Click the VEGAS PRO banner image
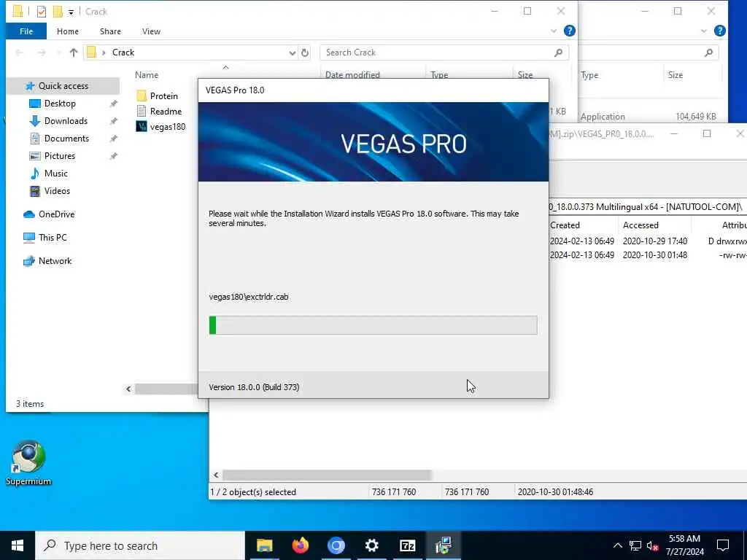Viewport: 747px width, 560px height. pyautogui.click(x=373, y=142)
